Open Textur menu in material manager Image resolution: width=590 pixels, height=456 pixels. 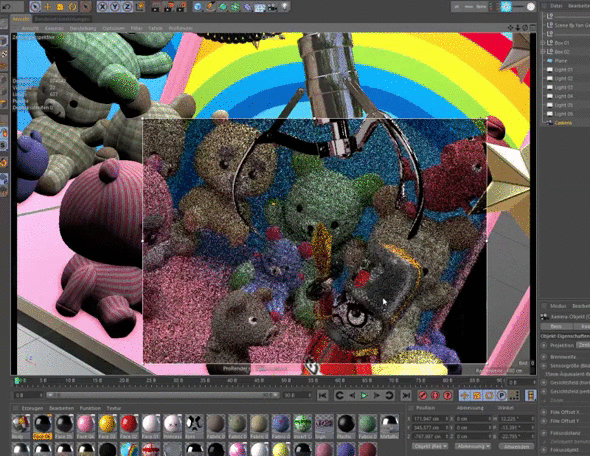(113, 408)
